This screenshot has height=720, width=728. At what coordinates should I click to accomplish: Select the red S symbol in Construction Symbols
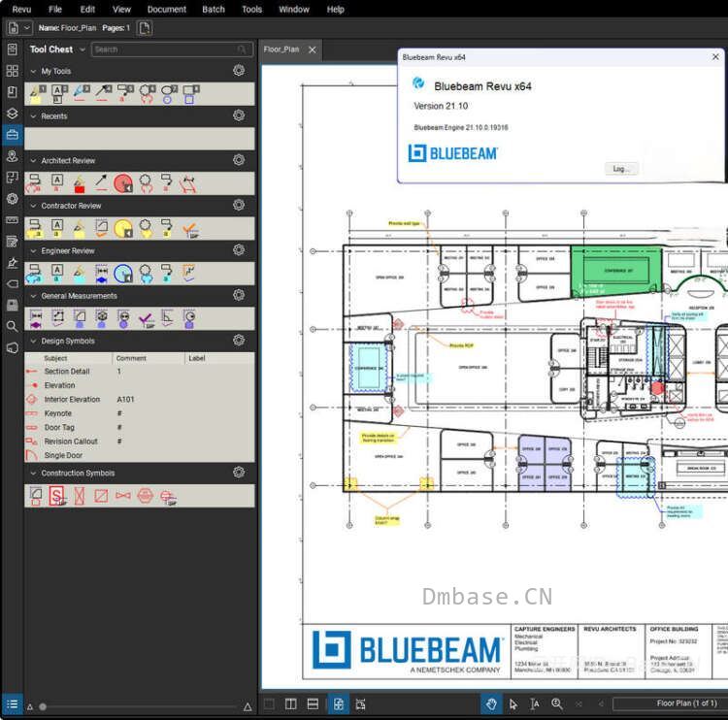pos(57,496)
